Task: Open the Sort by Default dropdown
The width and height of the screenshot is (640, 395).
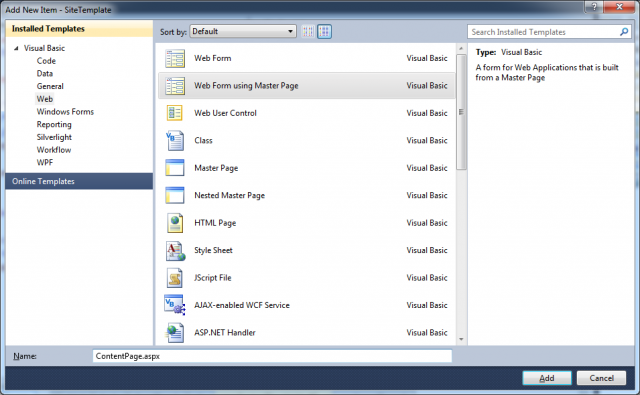Action: pos(243,31)
